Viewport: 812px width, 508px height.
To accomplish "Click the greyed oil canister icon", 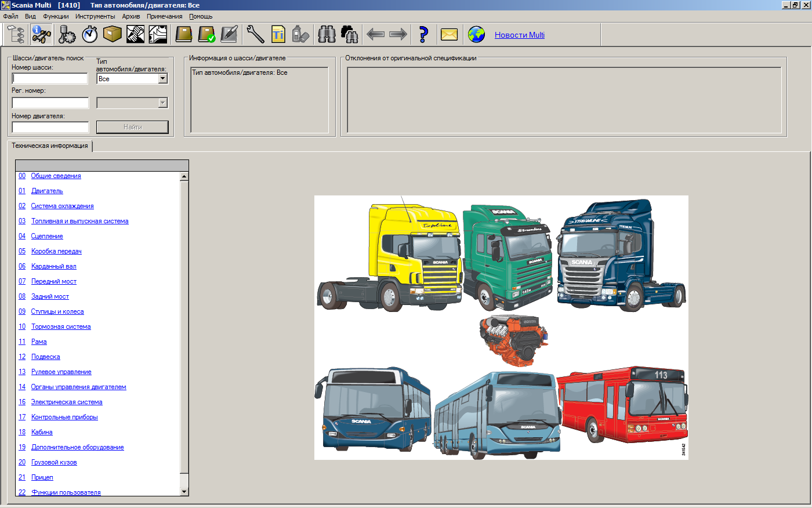I will coord(300,35).
